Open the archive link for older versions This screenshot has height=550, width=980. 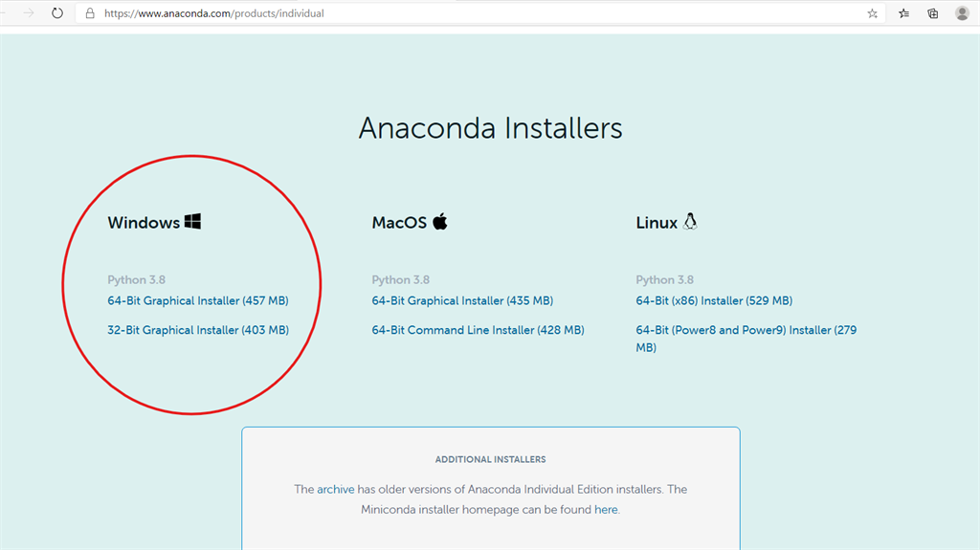tap(336, 490)
